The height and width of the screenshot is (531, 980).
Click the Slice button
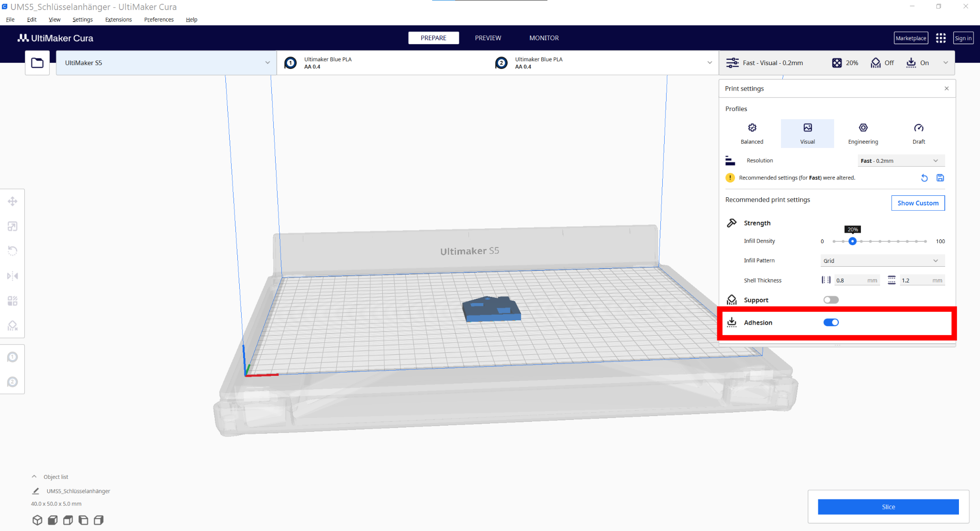pos(889,507)
